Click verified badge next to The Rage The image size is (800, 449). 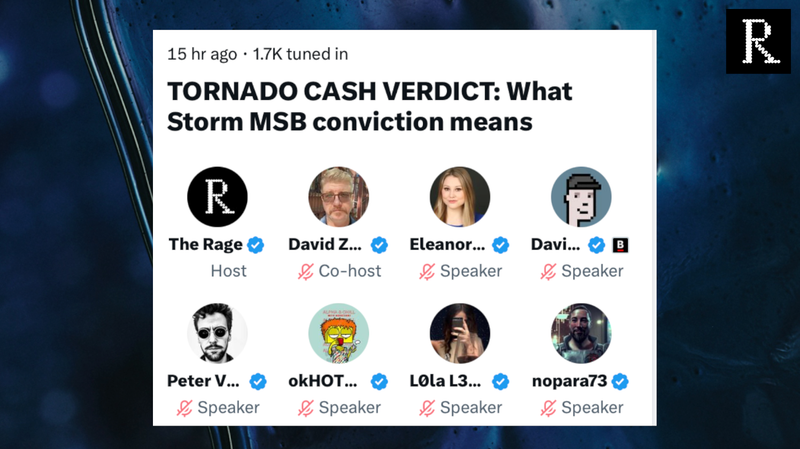click(256, 244)
